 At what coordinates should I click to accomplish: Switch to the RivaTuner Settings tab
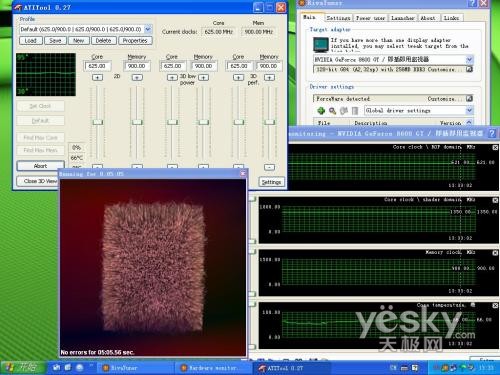click(x=338, y=18)
